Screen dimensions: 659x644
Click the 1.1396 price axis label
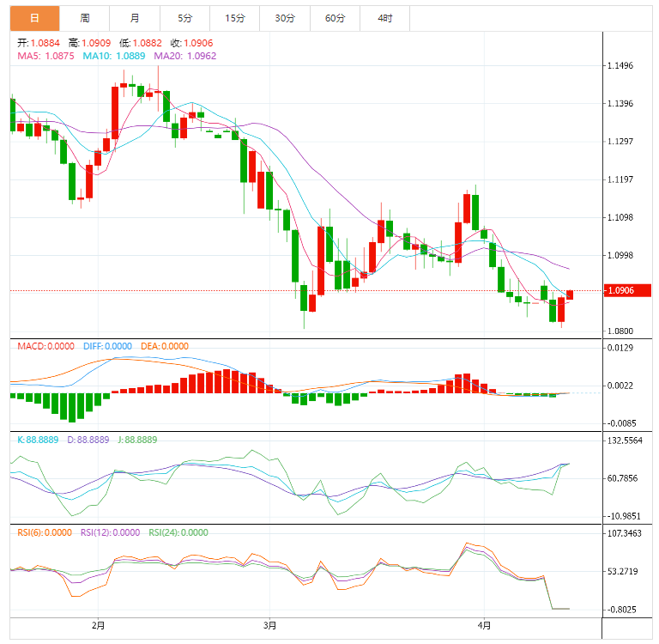point(620,104)
